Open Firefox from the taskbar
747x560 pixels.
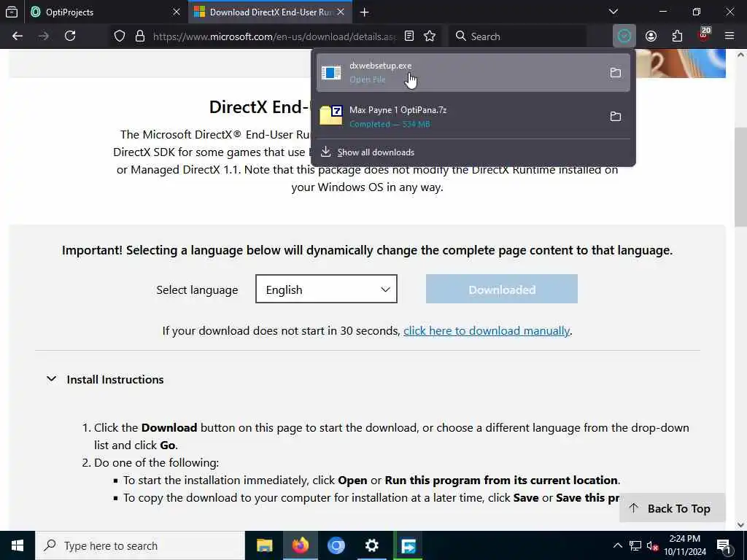coord(300,545)
